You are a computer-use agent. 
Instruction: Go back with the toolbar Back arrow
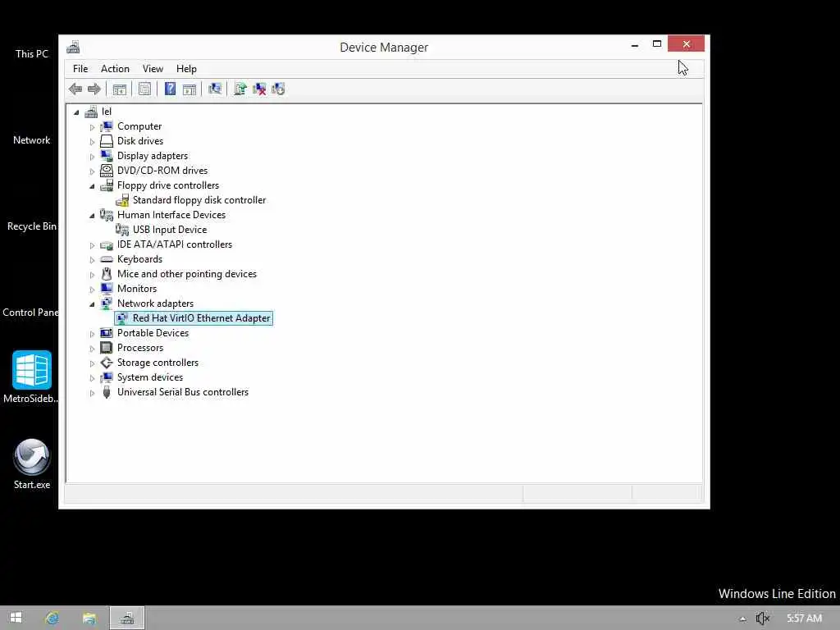(75, 89)
